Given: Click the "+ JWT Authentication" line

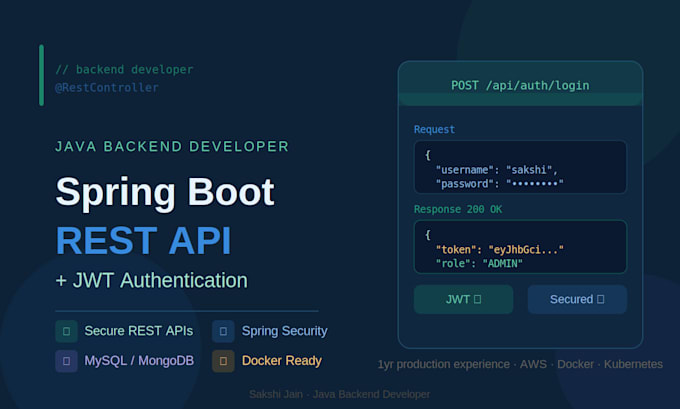Looking at the screenshot, I should click(x=152, y=280).
